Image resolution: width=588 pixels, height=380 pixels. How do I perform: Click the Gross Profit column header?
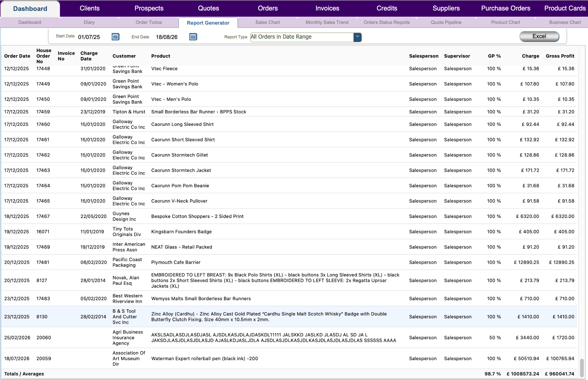pyautogui.click(x=560, y=56)
